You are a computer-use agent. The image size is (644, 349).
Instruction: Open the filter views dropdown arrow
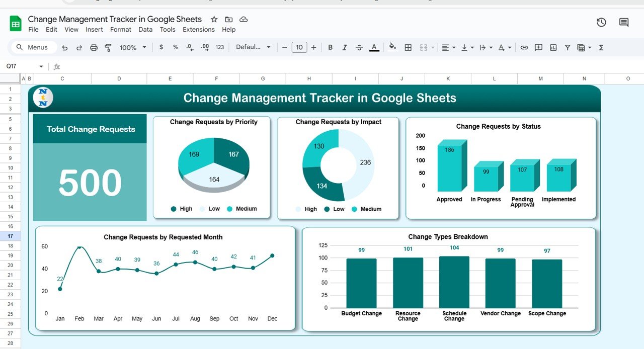point(590,47)
